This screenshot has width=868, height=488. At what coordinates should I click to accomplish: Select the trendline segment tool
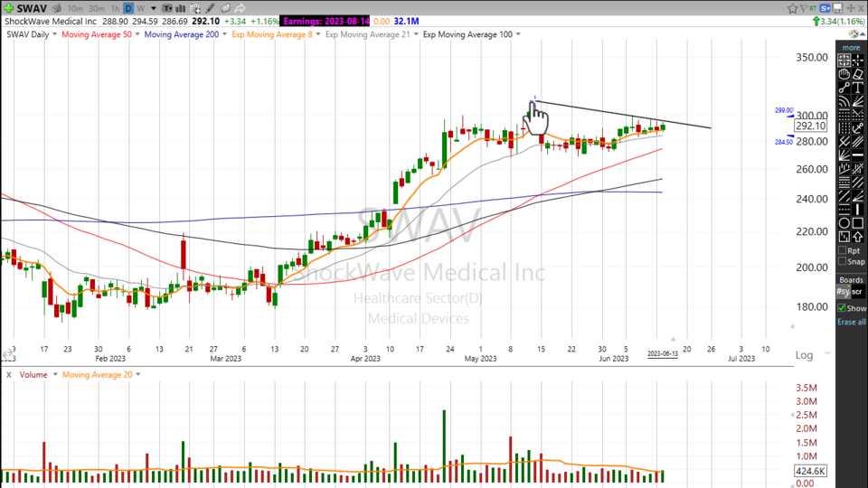(x=844, y=87)
